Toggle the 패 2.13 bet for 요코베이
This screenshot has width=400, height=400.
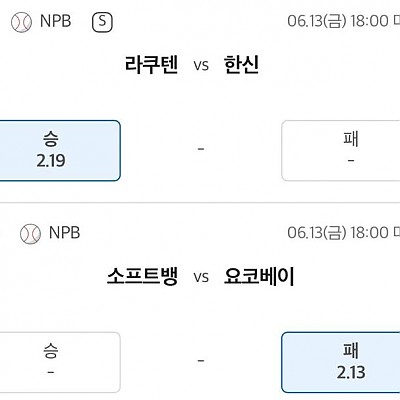point(341,362)
